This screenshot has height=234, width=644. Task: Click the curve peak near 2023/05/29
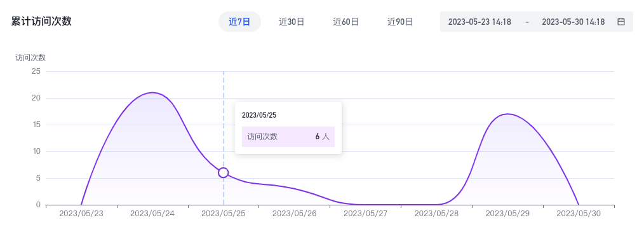point(508,114)
